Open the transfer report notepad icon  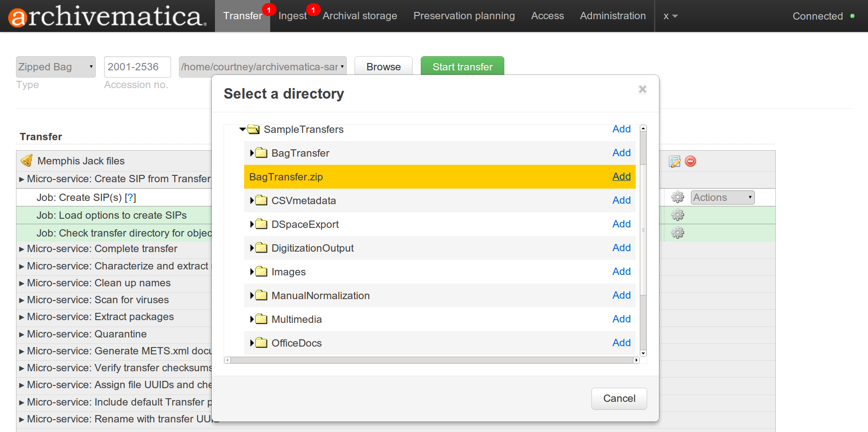674,161
